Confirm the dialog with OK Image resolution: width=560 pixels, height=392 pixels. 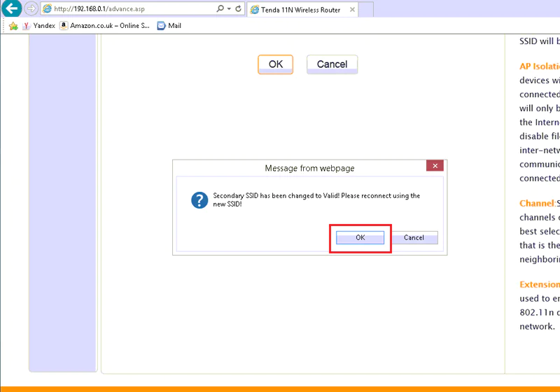click(x=360, y=238)
